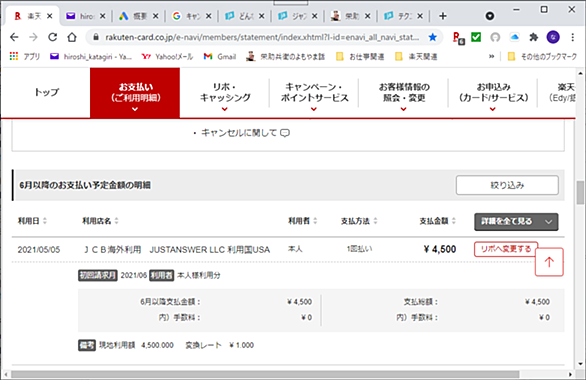586x380 pixels.
Task: Click the padlock site info icon
Action: pyautogui.click(x=96, y=37)
